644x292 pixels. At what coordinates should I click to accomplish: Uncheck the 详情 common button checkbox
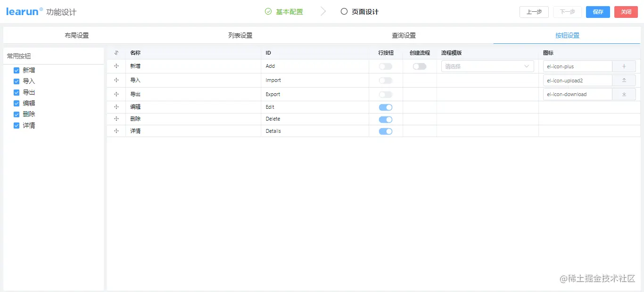tap(17, 125)
